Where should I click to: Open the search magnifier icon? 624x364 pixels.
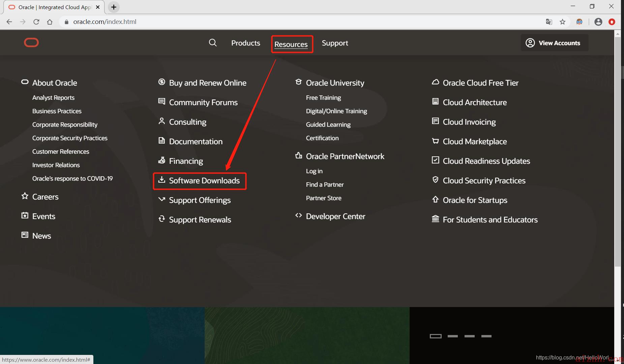[213, 42]
